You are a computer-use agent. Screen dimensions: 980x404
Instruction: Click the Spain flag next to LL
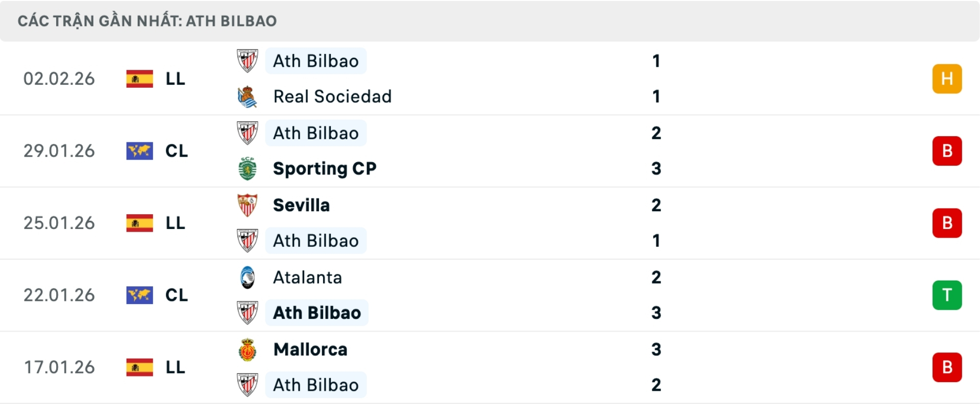pos(139,79)
